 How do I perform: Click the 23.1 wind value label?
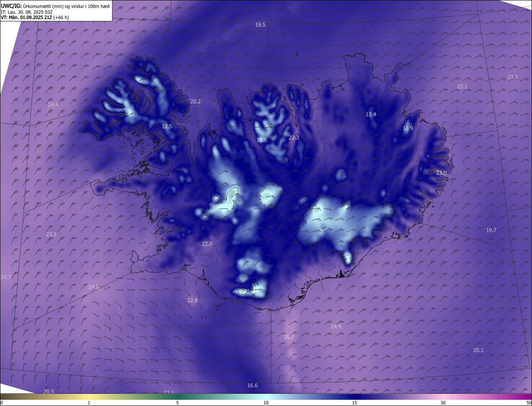462,86
